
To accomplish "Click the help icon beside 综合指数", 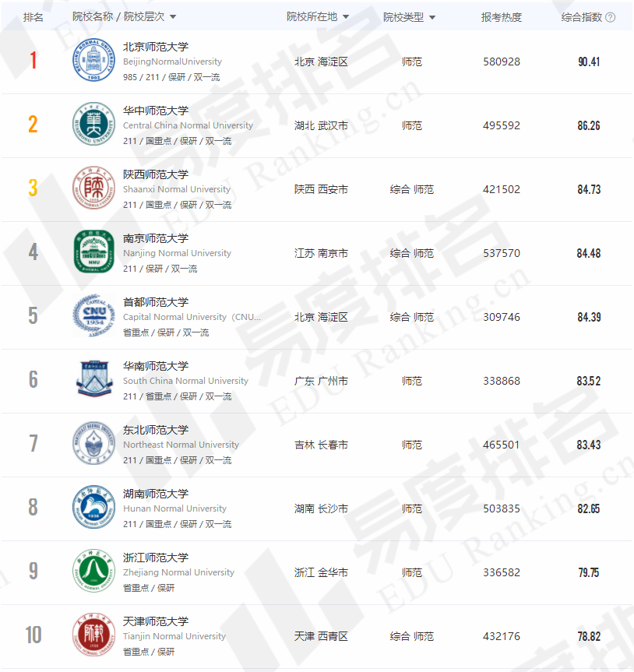I will pyautogui.click(x=611, y=17).
